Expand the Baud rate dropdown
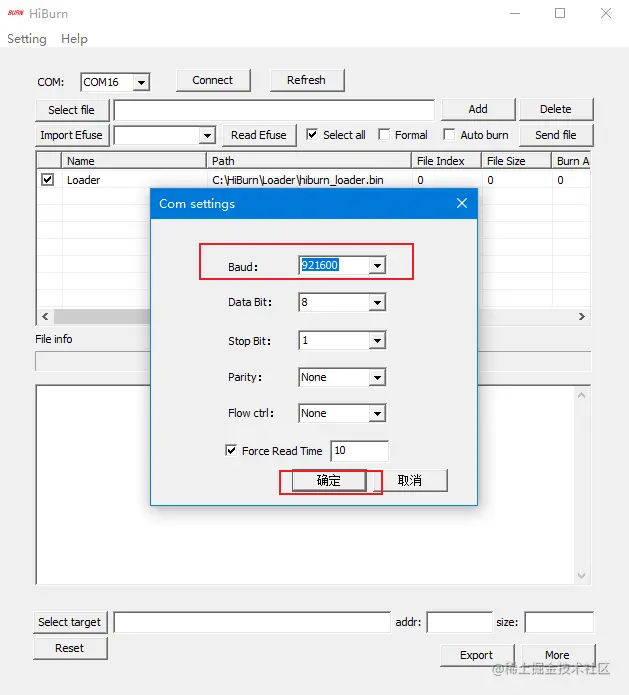Viewport: 629px width, 695px height. [377, 266]
